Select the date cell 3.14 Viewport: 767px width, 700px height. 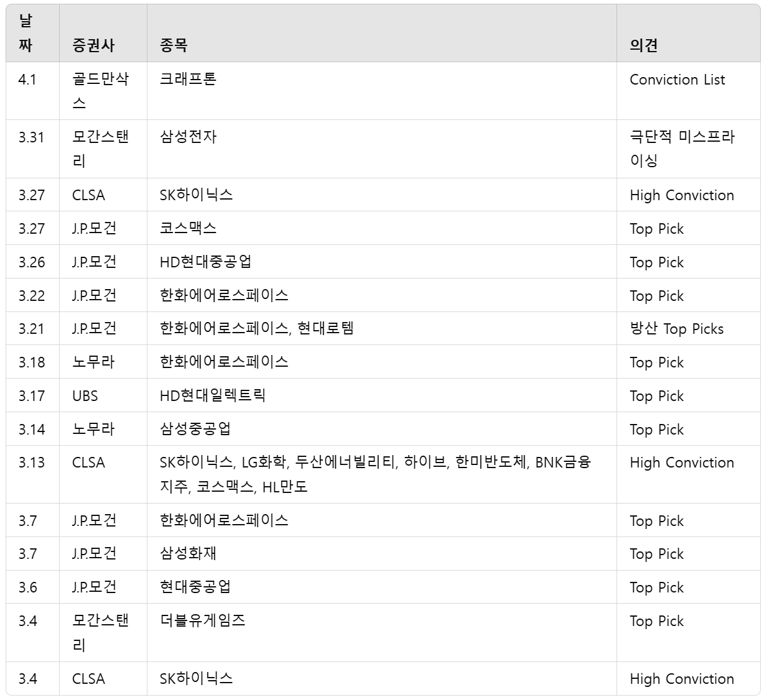click(32, 430)
